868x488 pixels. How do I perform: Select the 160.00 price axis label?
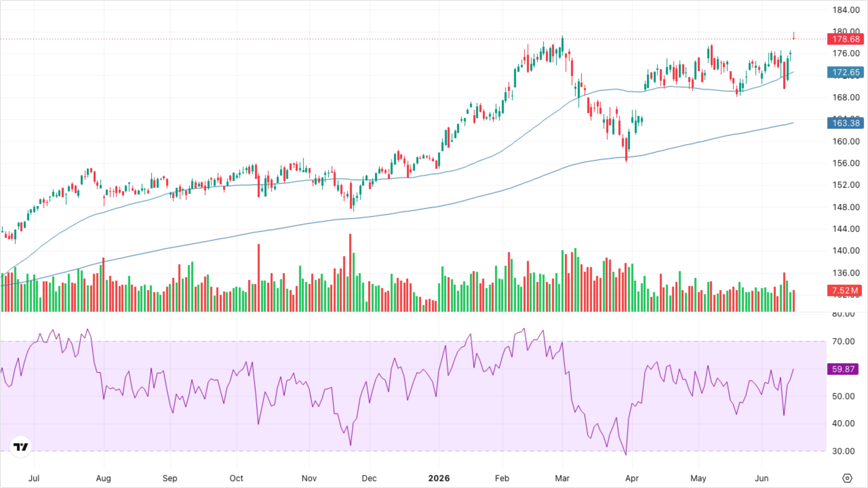coord(846,141)
